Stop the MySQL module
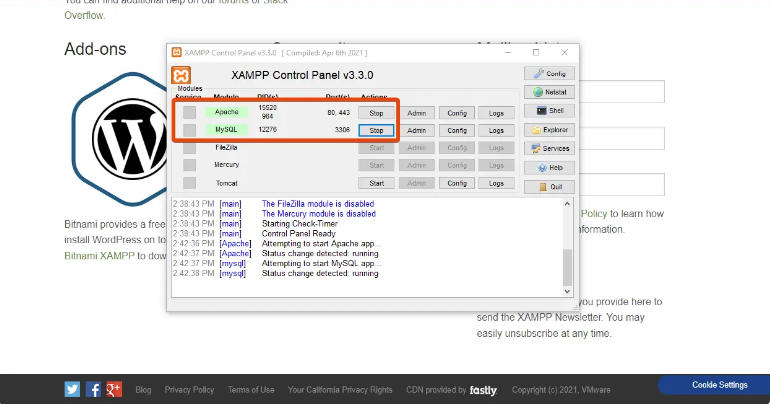 tap(376, 130)
